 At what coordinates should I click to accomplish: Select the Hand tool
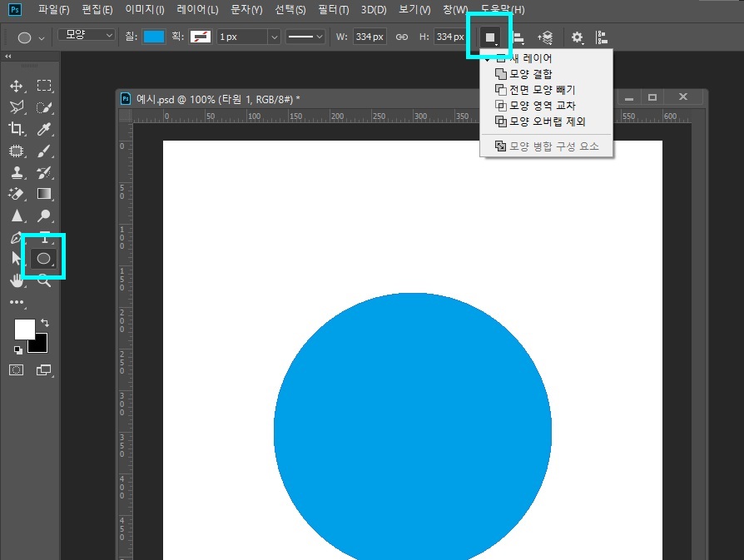17,280
